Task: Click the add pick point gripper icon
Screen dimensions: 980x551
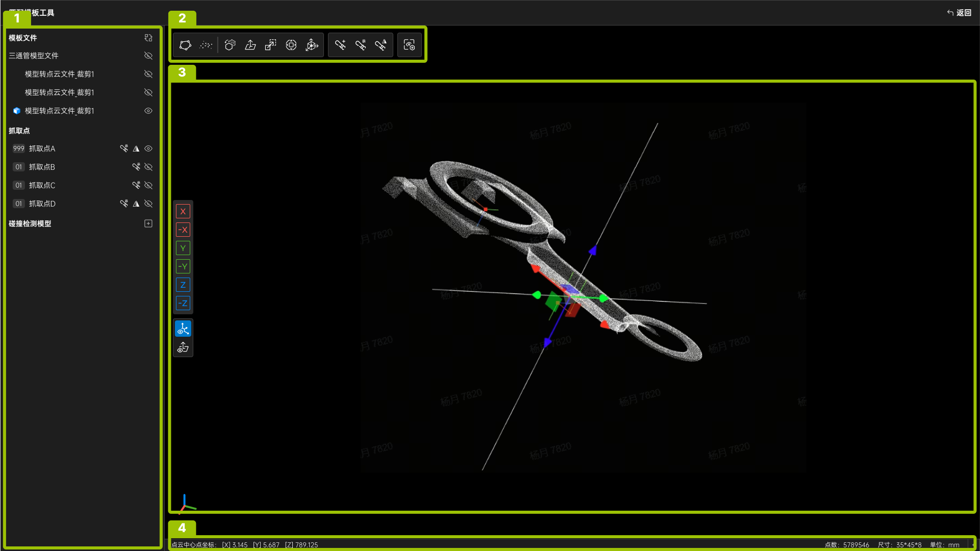Action: 340,45
